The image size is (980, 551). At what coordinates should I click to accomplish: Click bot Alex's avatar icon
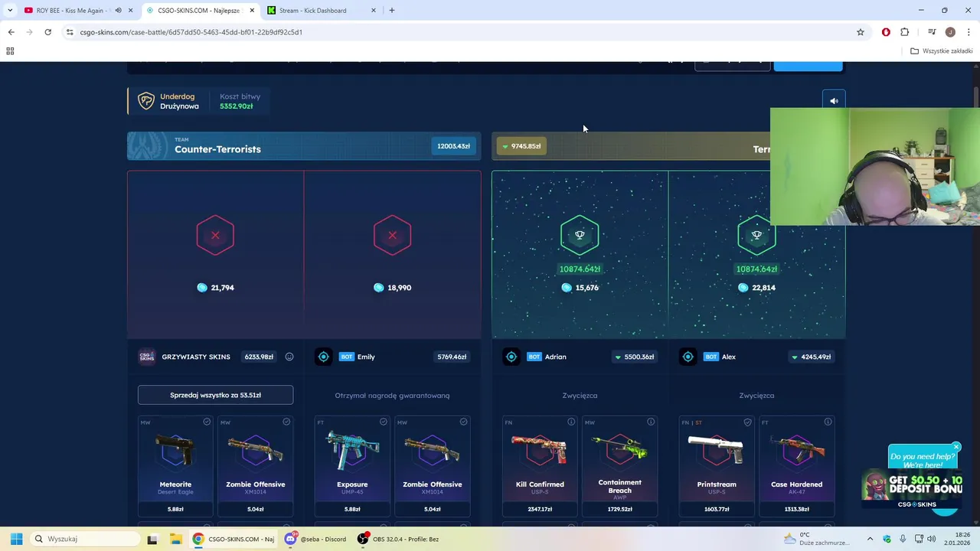pyautogui.click(x=688, y=357)
